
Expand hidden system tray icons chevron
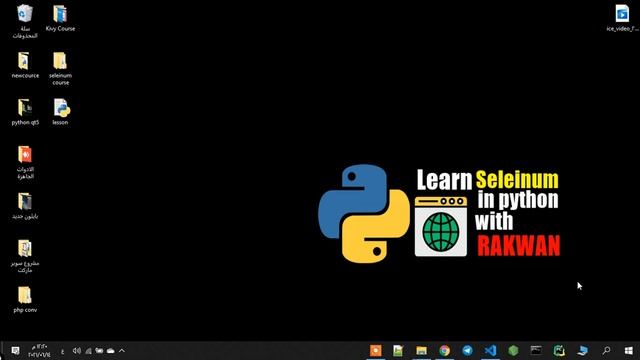click(122, 351)
